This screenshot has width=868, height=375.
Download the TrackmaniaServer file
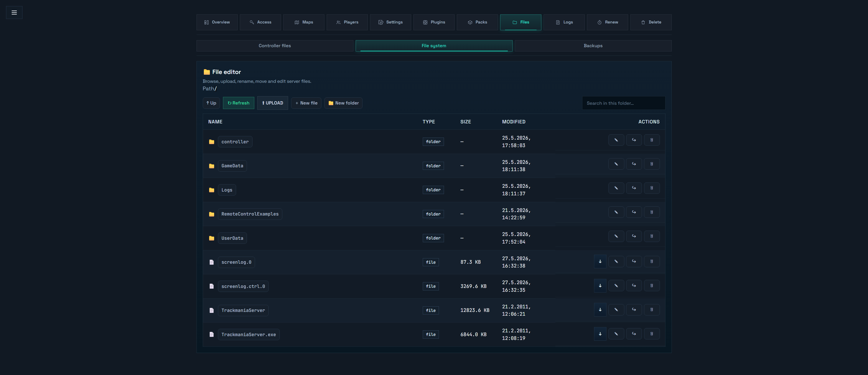600,310
